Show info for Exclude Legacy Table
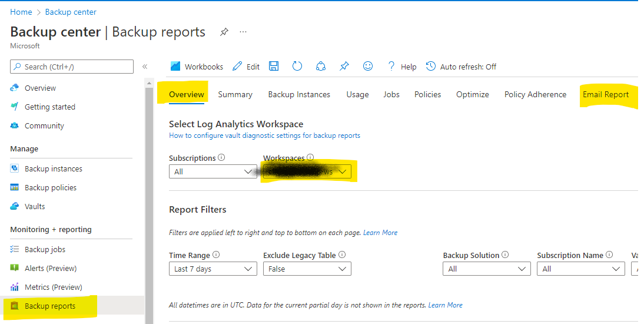Screen dimensions: 644x324 (341, 254)
